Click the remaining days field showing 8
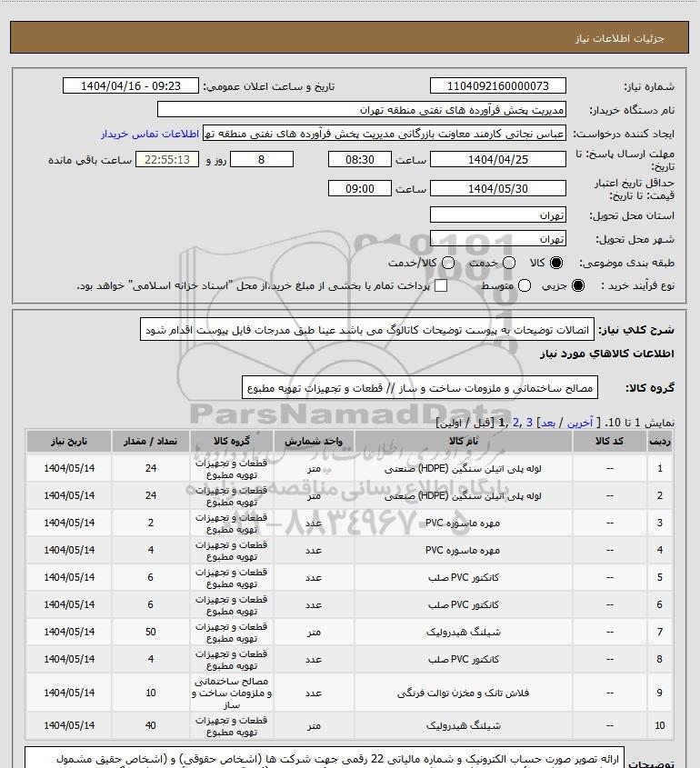This screenshot has width=700, height=768. point(262,159)
